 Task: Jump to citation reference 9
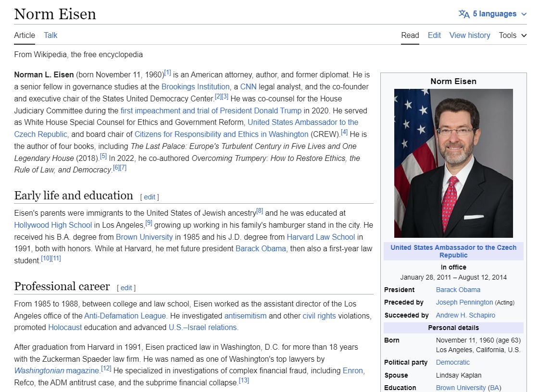[149, 223]
